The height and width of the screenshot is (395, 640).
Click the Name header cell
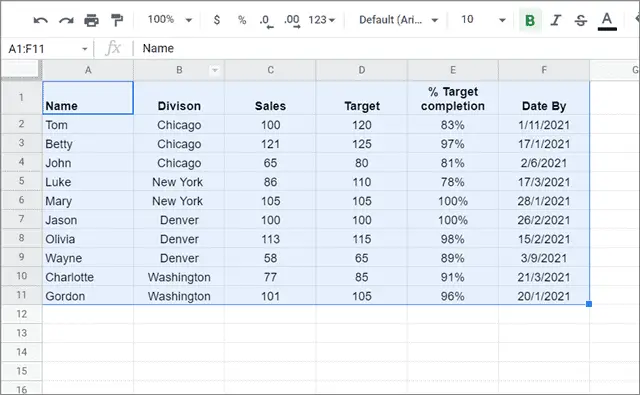[x=88, y=98]
